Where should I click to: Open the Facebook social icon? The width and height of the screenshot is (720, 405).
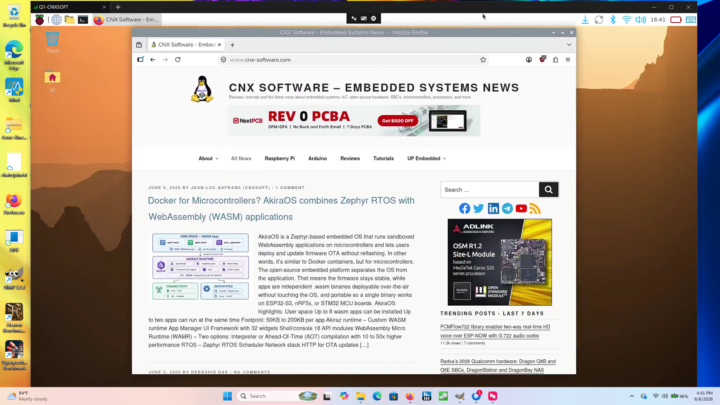(x=464, y=208)
